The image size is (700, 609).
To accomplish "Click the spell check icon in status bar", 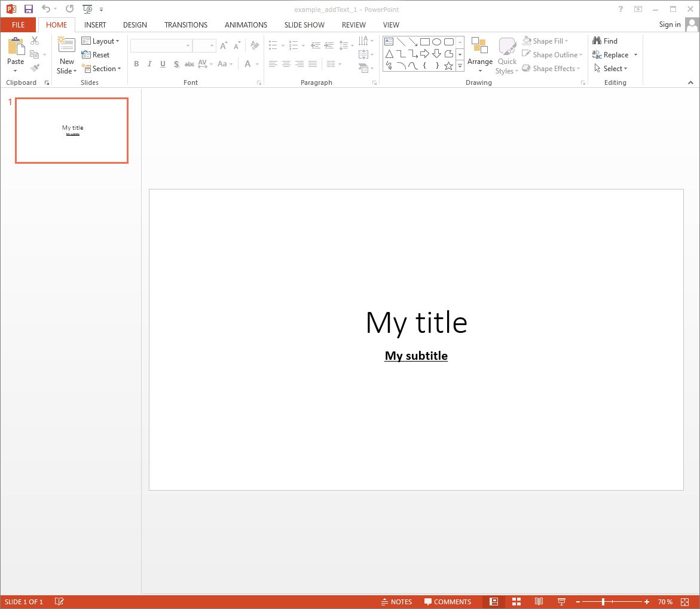I will [x=59, y=601].
